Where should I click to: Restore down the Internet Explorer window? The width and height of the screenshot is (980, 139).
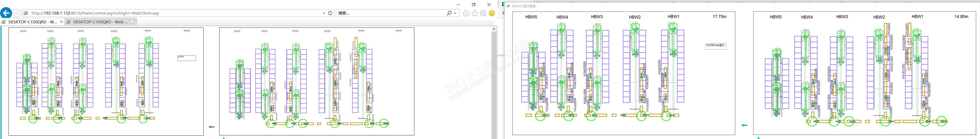[x=474, y=5]
